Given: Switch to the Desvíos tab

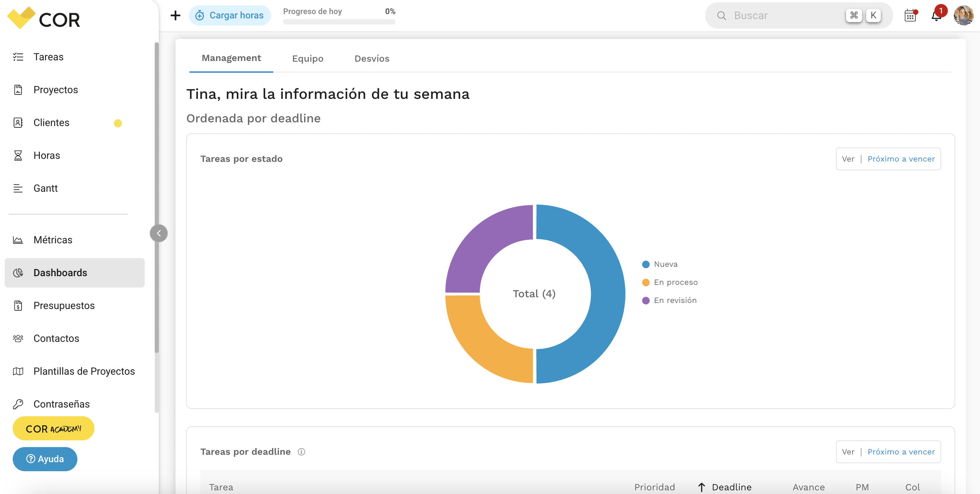Looking at the screenshot, I should 372,59.
